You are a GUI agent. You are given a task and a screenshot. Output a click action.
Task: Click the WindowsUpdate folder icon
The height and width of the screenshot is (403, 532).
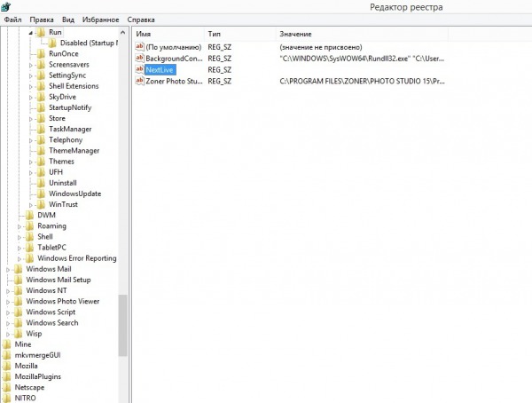[41, 194]
